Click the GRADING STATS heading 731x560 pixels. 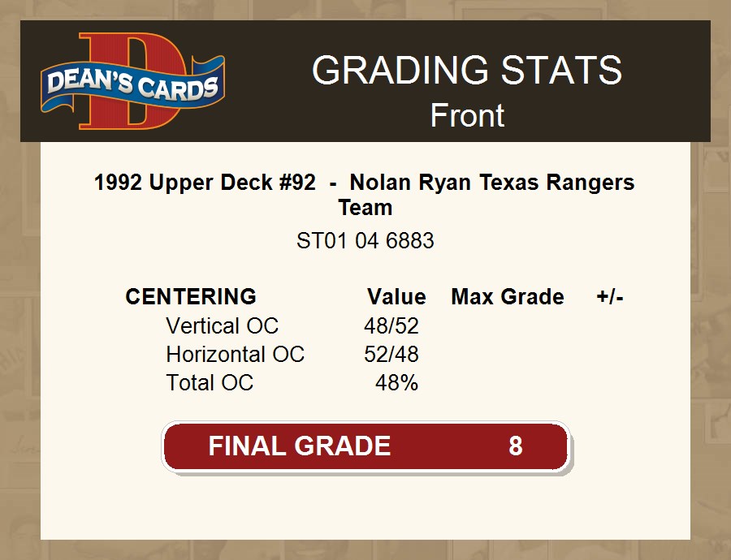tap(467, 71)
